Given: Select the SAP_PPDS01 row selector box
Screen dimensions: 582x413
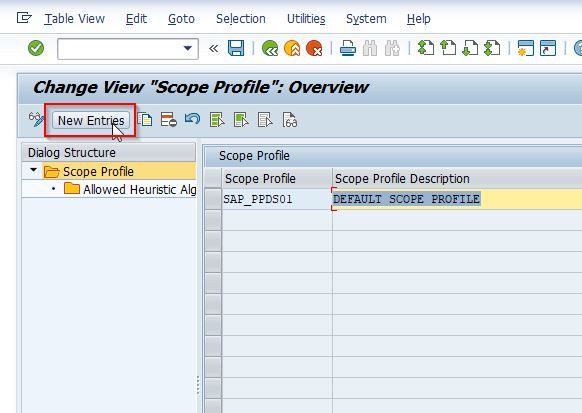Looking at the screenshot, I should click(x=213, y=199).
